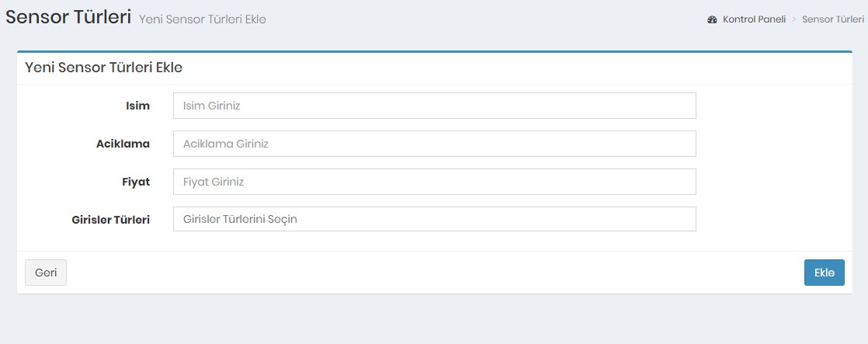This screenshot has width=868, height=344.
Task: Click the Fiyat field label
Action: click(137, 182)
